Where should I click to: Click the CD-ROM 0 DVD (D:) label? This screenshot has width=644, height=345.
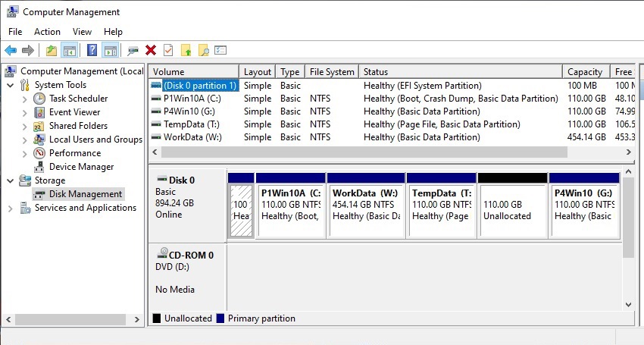[x=172, y=267]
